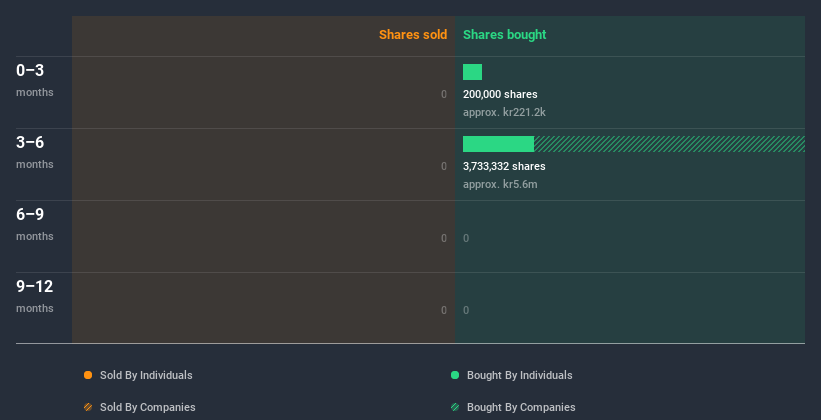Select the Shares sold column header
The width and height of the screenshot is (821, 420).
pos(412,35)
